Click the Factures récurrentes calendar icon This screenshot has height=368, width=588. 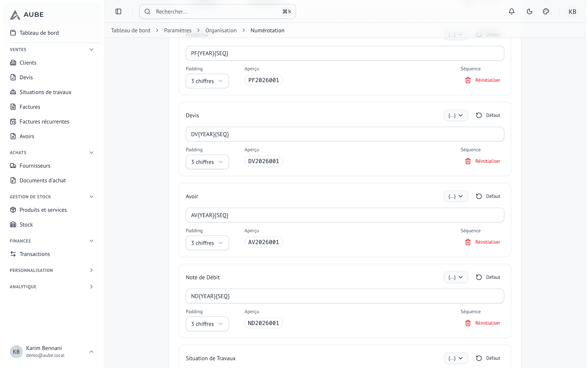click(13, 121)
